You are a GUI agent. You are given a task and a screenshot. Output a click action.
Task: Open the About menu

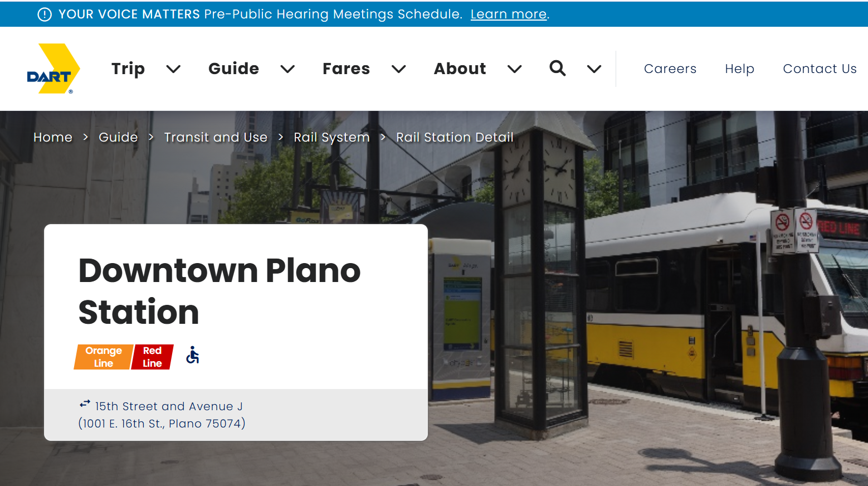[x=460, y=69]
